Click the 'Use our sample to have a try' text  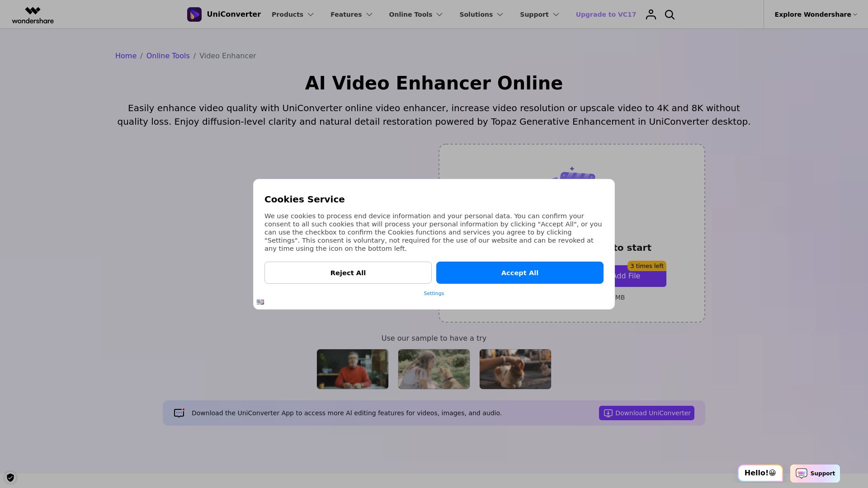(x=434, y=338)
